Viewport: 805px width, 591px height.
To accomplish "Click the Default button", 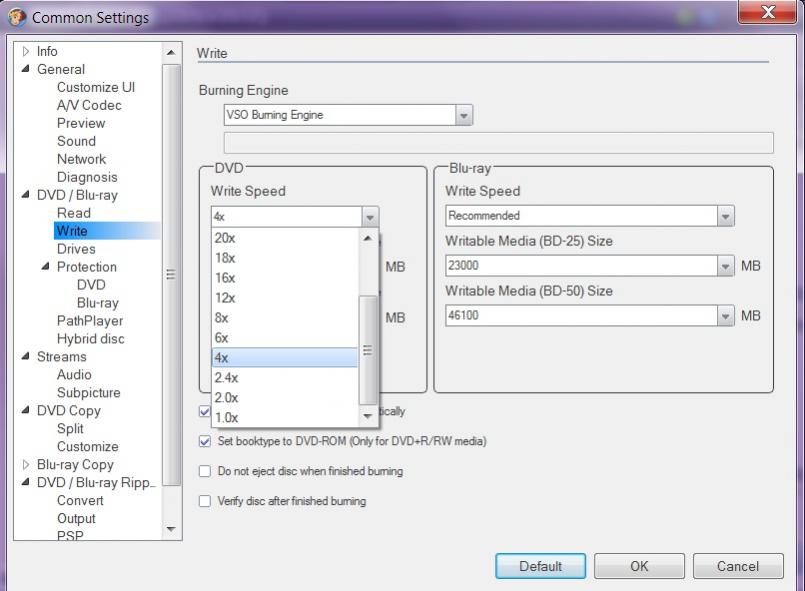I will (541, 566).
